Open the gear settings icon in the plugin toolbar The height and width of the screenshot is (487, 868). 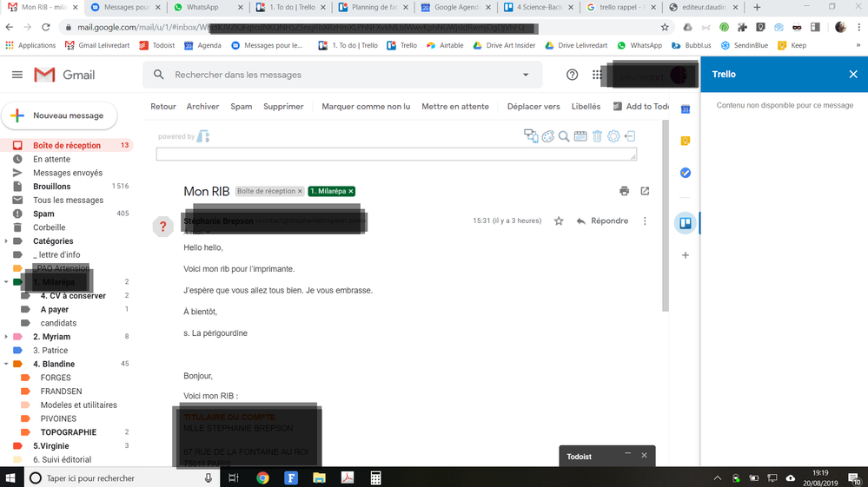point(613,136)
